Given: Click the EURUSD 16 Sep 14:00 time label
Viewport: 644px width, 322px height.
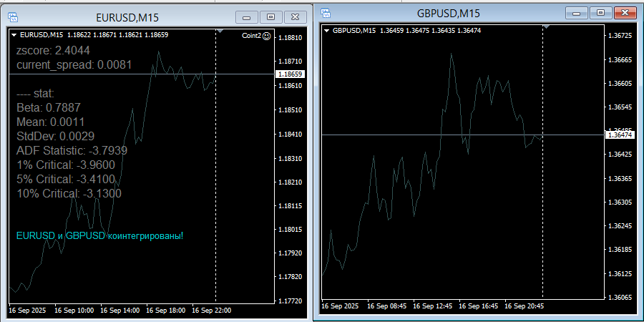Looking at the screenshot, I should (120, 311).
